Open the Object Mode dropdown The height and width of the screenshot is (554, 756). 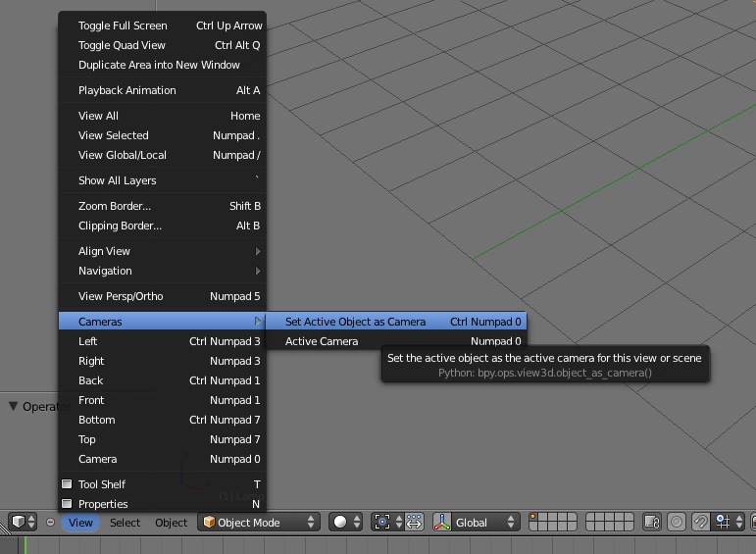[x=259, y=523]
